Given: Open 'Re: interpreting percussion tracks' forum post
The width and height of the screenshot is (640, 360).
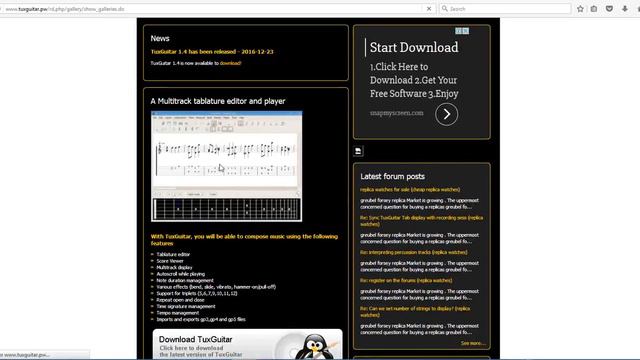Looking at the screenshot, I should [x=413, y=253].
